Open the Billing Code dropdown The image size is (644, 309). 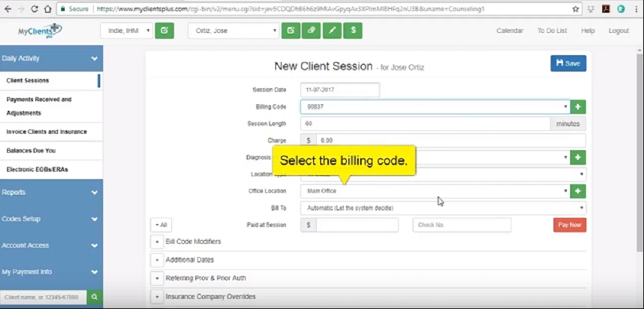(x=435, y=107)
